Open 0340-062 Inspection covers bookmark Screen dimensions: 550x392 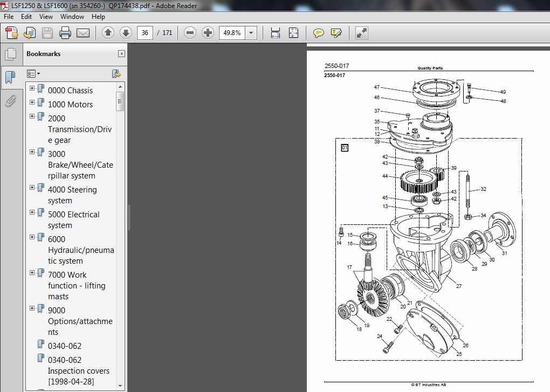click(79, 370)
